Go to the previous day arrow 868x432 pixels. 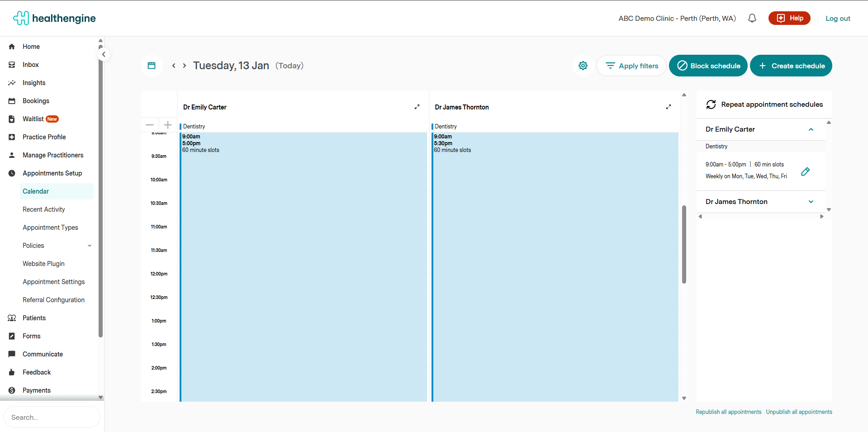pos(174,66)
